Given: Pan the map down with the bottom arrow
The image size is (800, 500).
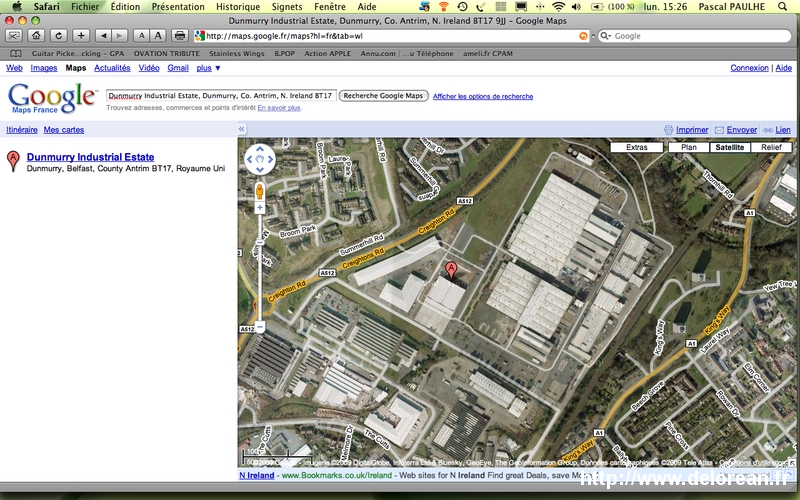Looking at the screenshot, I should point(260,170).
